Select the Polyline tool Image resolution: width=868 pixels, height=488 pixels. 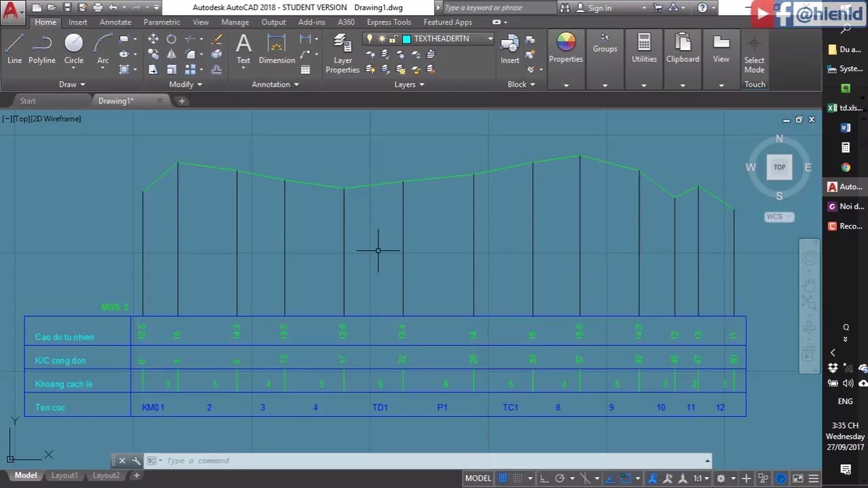click(41, 49)
